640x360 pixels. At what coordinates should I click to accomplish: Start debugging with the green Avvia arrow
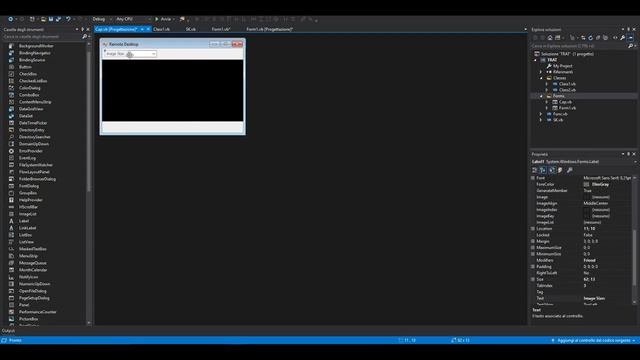[157, 19]
